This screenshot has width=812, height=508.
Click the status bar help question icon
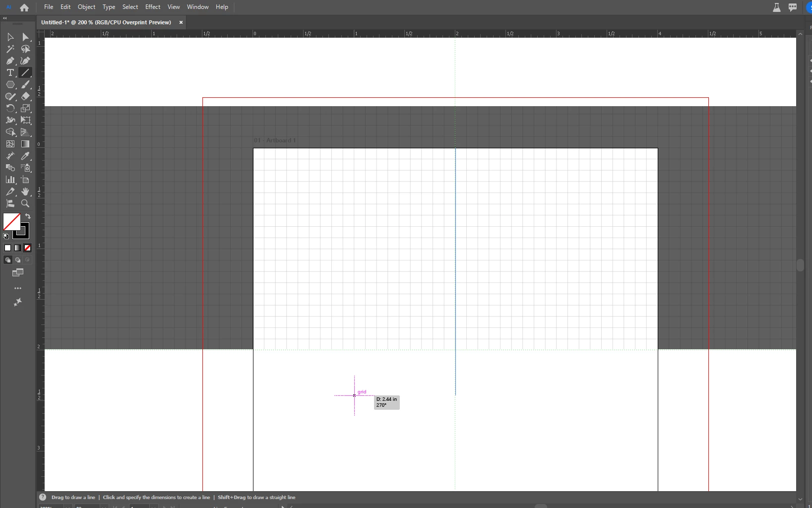click(43, 497)
